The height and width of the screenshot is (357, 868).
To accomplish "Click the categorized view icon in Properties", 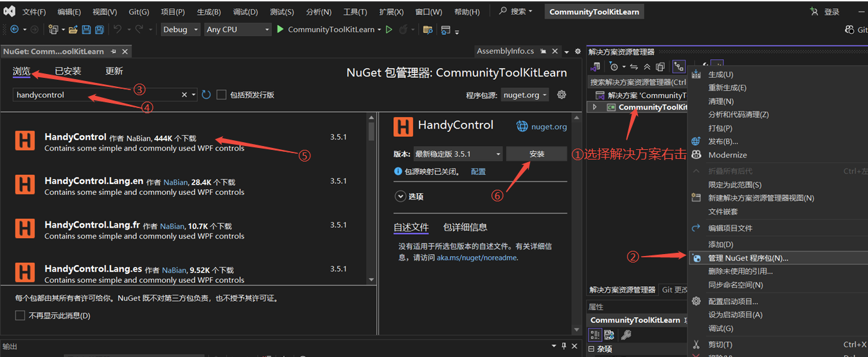I will 596,334.
